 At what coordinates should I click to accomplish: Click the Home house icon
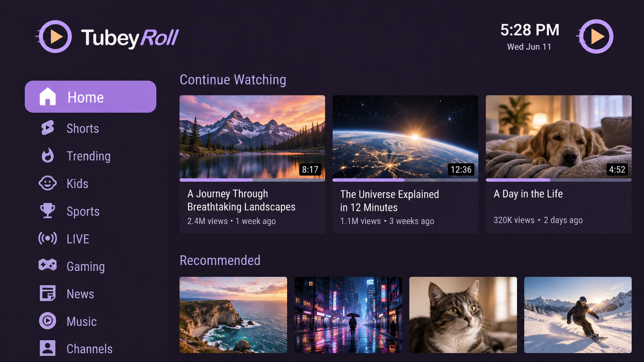pos(48,97)
